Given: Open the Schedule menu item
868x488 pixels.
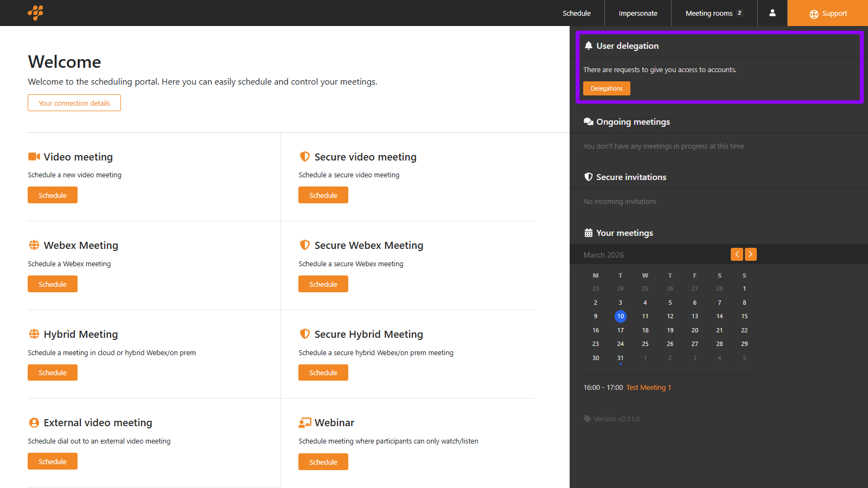Looking at the screenshot, I should click(576, 13).
